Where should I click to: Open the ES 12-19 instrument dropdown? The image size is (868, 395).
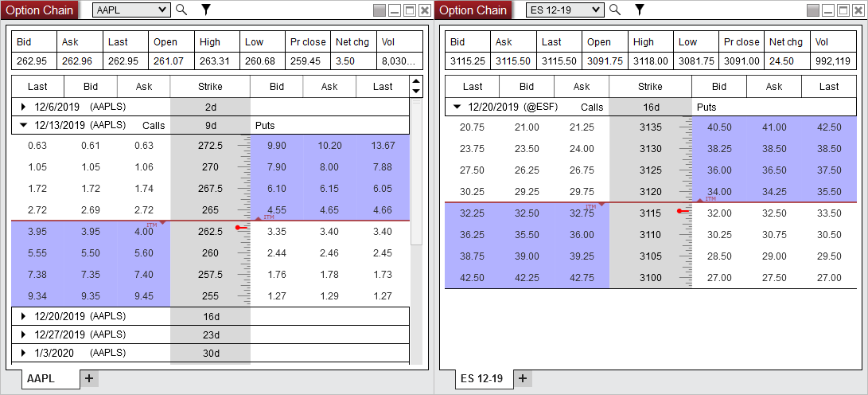click(x=596, y=10)
